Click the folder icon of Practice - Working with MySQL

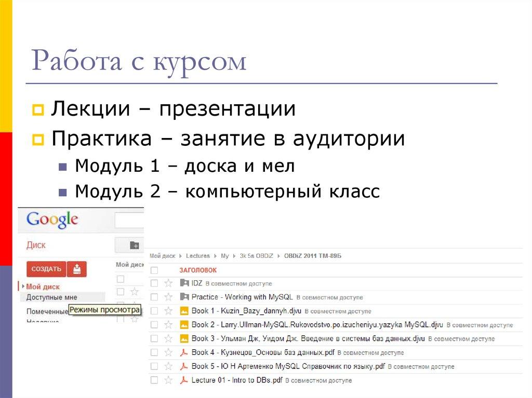point(184,297)
